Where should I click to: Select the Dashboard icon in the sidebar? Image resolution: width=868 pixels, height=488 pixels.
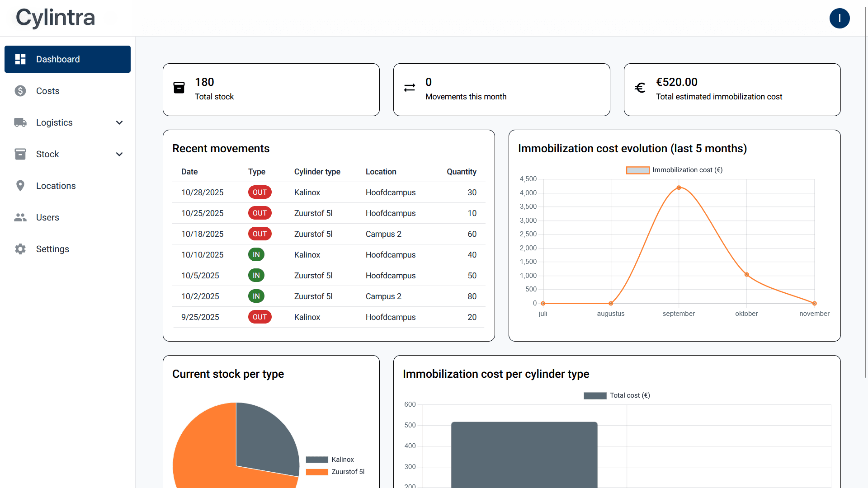tap(20, 59)
